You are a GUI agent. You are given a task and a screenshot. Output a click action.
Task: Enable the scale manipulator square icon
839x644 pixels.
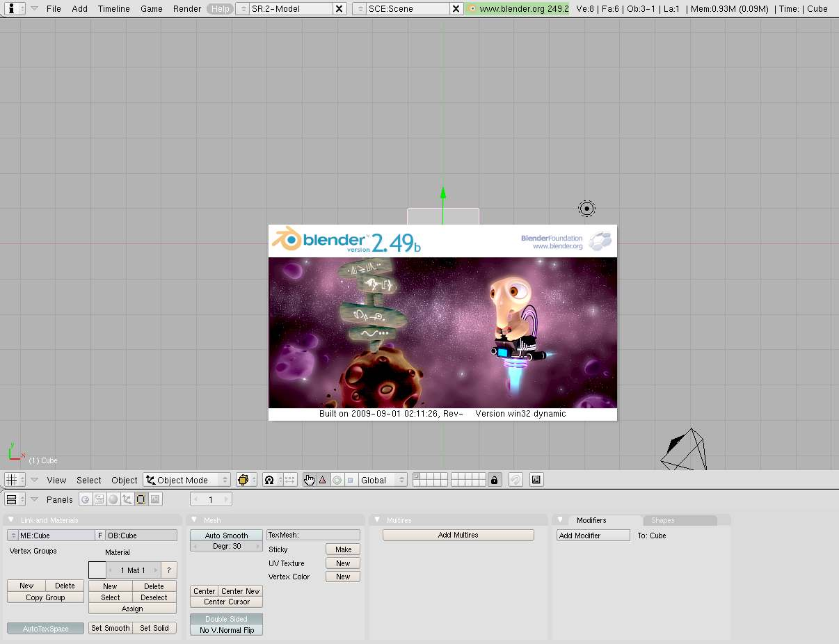tap(350, 480)
